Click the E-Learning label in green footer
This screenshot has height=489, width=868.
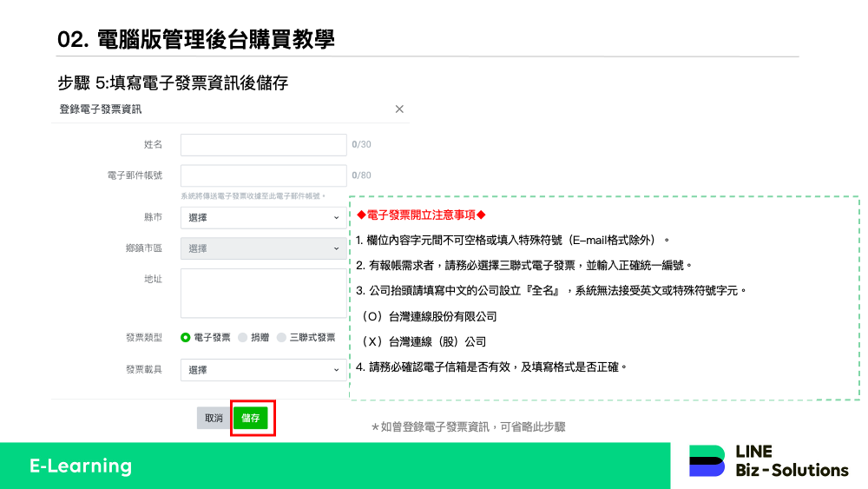point(81,466)
